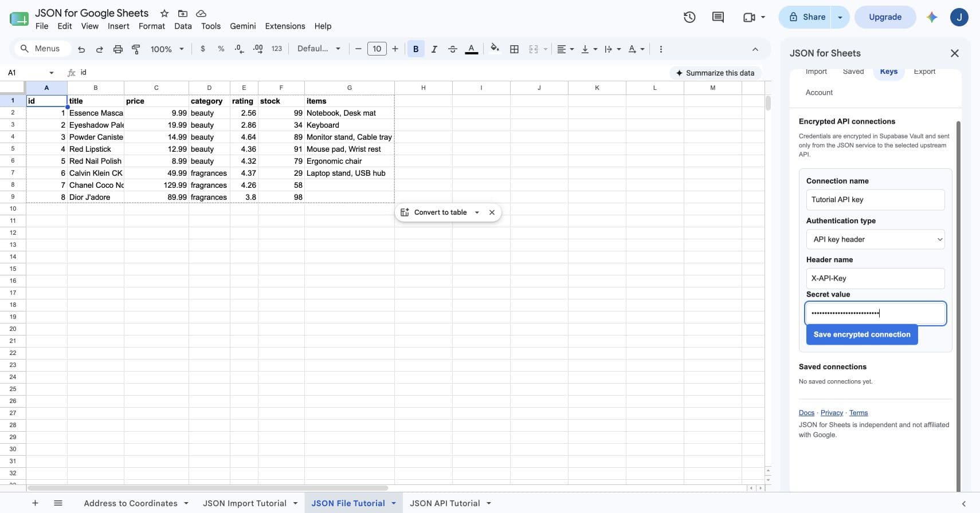Click move to folder icon
This screenshot has height=513, width=980.
tap(183, 13)
